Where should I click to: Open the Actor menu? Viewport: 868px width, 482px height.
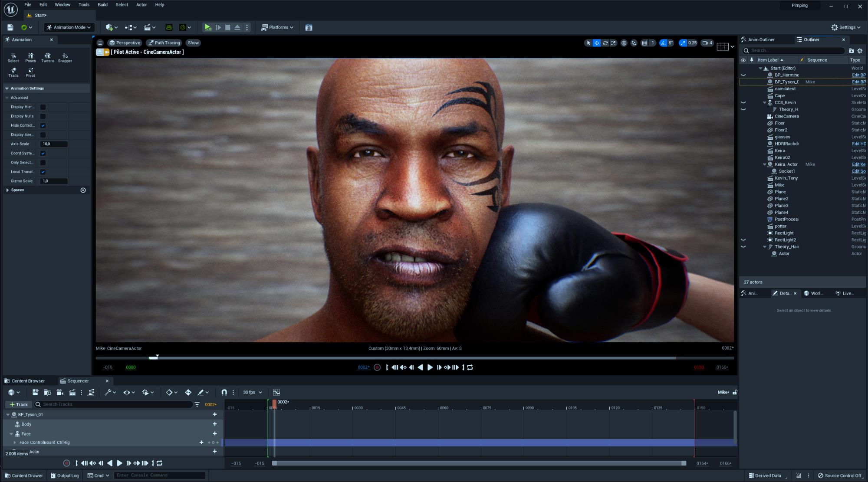pyautogui.click(x=141, y=5)
